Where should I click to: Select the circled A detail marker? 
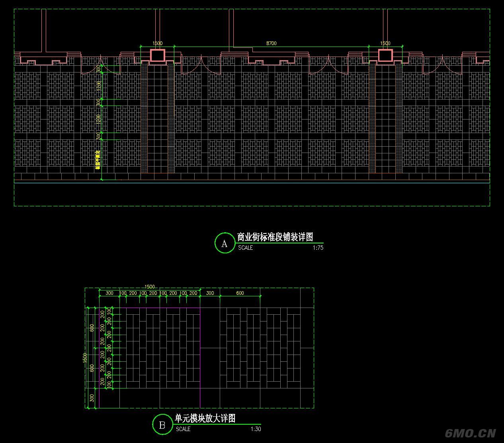coord(225,243)
